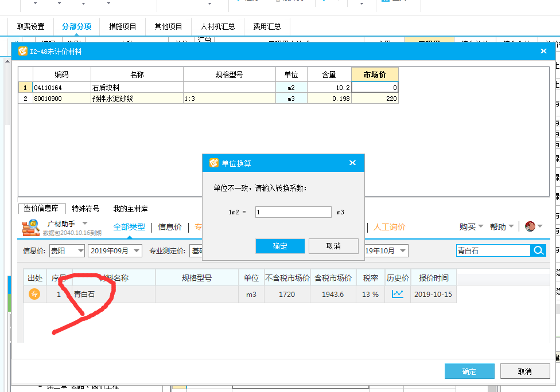The width and height of the screenshot is (560, 392).
Task: Click the 编码 column header
Action: (62, 75)
